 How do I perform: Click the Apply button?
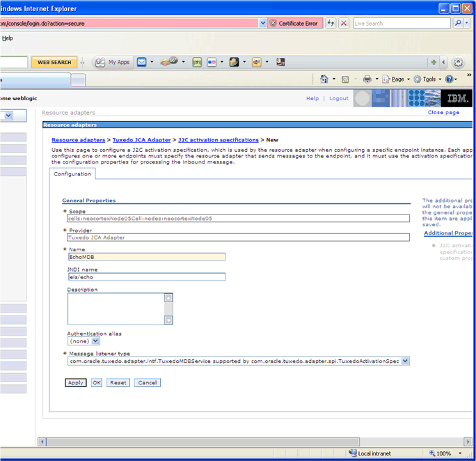[76, 382]
